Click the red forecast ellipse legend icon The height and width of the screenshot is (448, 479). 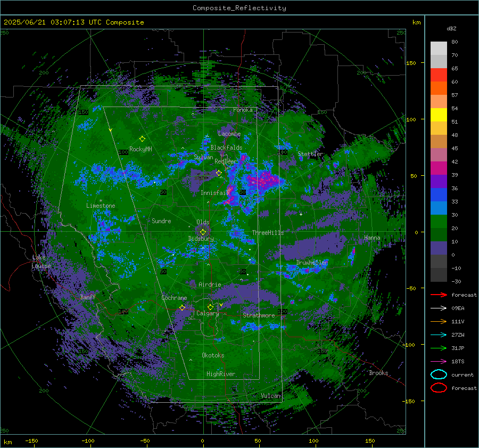tap(439, 388)
